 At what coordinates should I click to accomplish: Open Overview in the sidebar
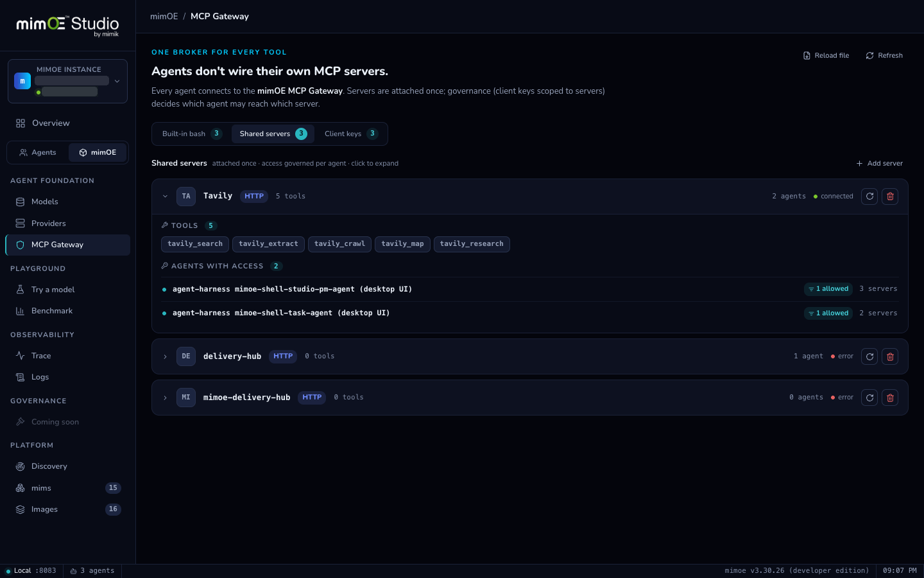point(67,123)
